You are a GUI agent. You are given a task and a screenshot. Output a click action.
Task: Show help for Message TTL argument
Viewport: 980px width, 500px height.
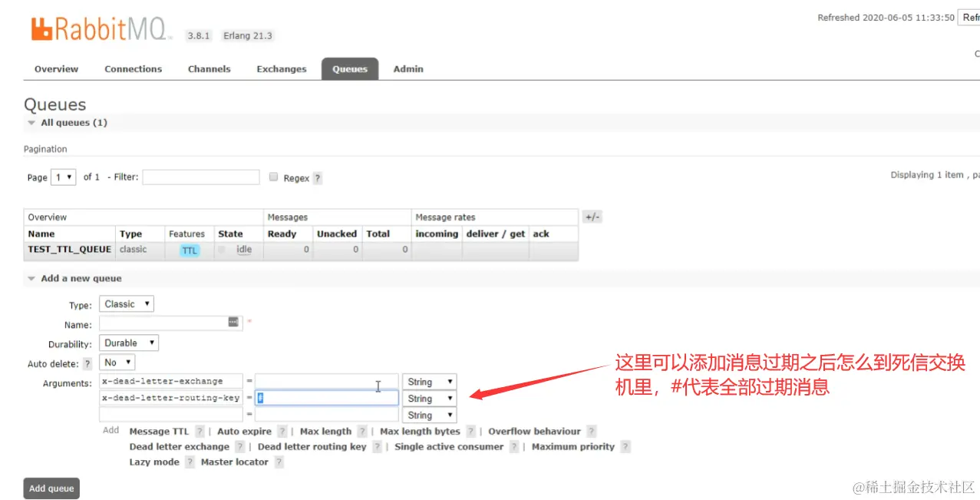tap(200, 432)
